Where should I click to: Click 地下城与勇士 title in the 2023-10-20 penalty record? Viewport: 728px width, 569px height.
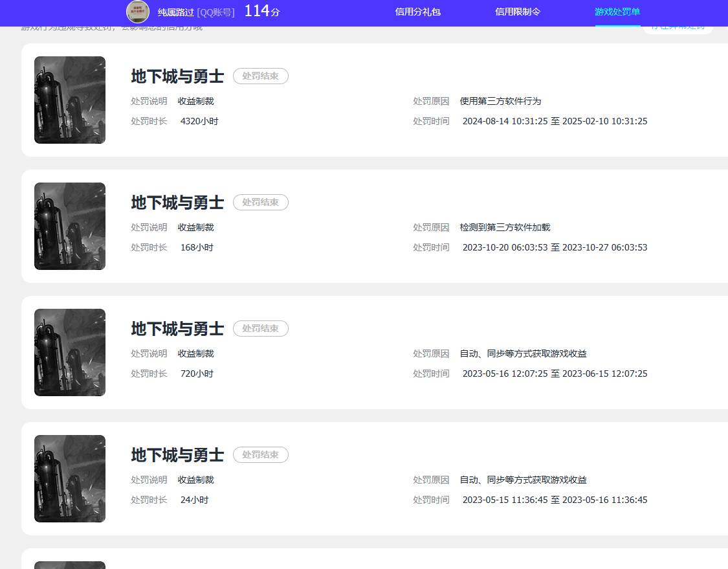point(177,203)
